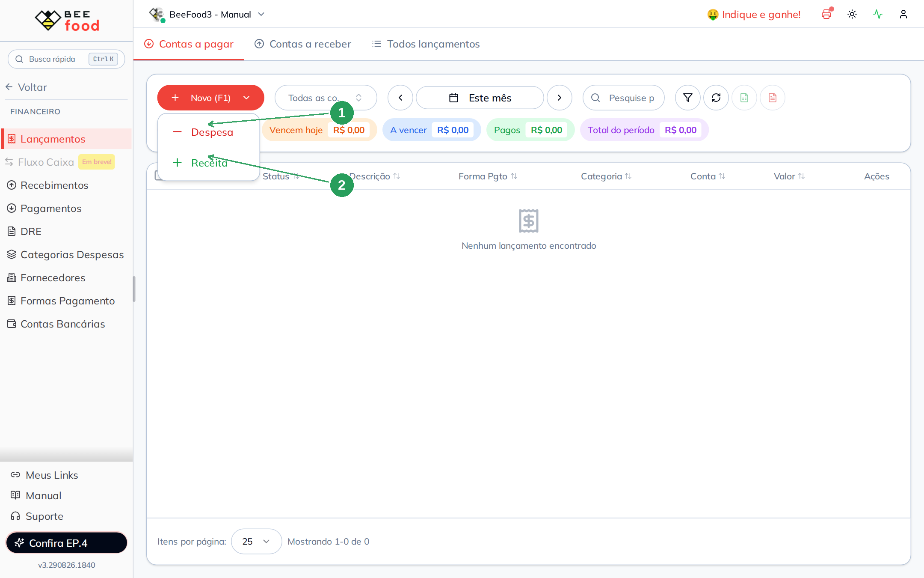Open the BeeFood3 - Manual store selector
The image size is (924, 578).
point(207,14)
